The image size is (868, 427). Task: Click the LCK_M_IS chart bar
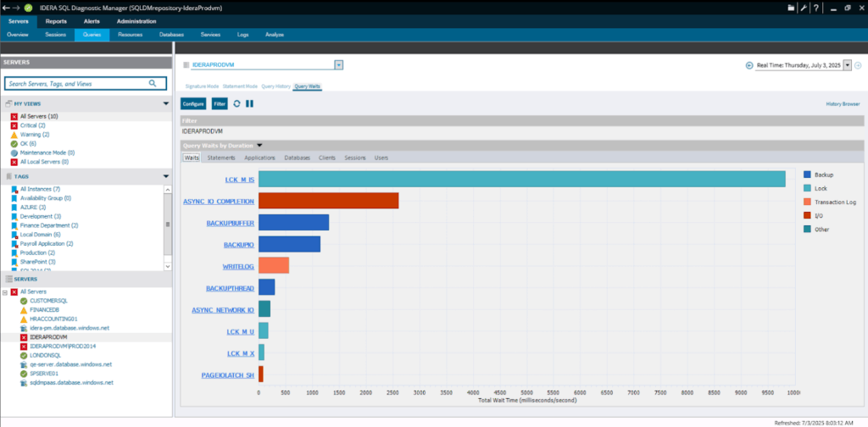tap(522, 180)
